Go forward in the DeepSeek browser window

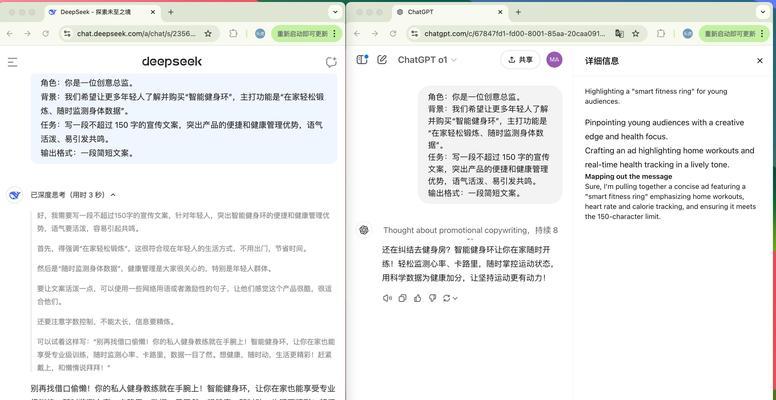click(28, 34)
